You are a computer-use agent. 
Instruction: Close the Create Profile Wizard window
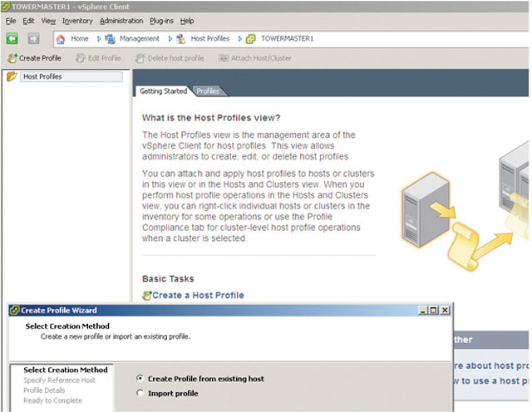click(x=446, y=311)
